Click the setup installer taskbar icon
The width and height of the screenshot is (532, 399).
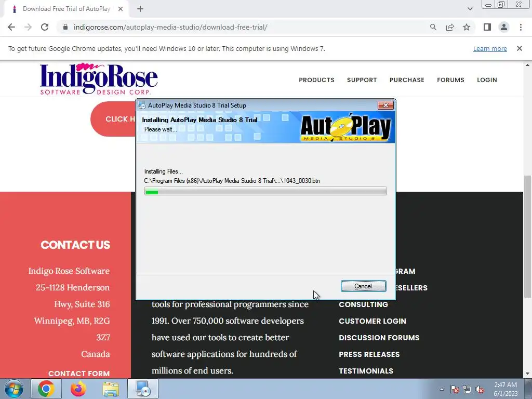tap(143, 389)
